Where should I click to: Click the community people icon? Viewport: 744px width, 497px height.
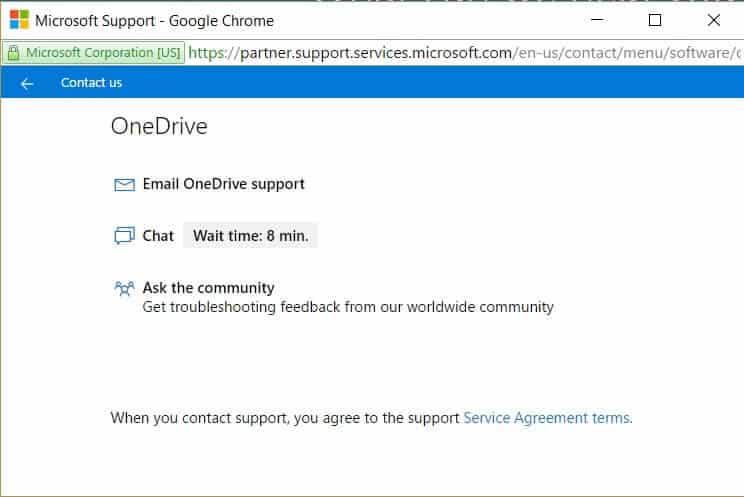[x=124, y=288]
